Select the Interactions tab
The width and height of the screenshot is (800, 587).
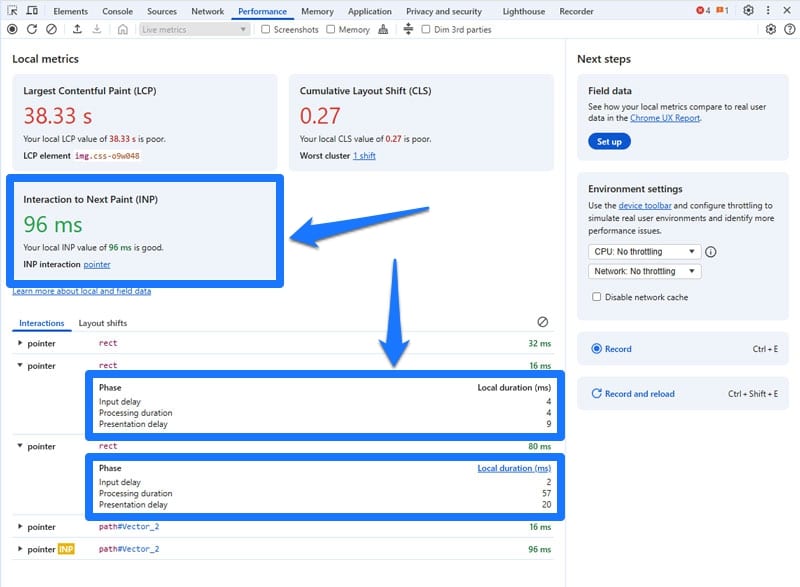click(42, 323)
